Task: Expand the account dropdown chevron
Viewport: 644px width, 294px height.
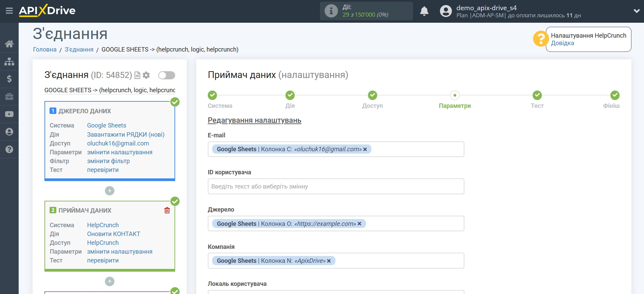Action: coord(637,11)
